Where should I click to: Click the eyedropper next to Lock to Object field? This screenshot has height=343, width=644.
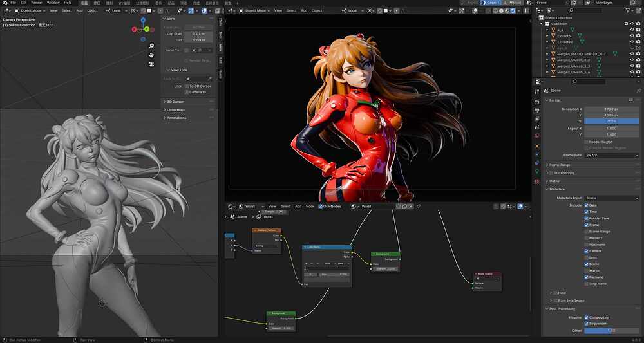(x=209, y=79)
